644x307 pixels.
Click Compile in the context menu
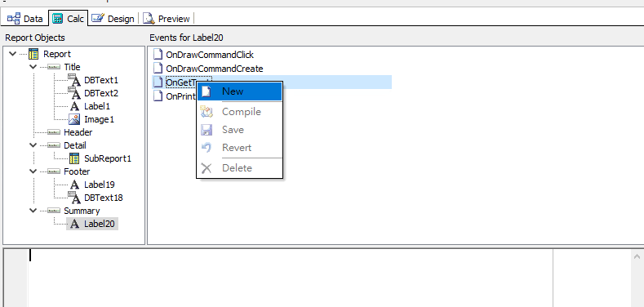[x=239, y=112]
